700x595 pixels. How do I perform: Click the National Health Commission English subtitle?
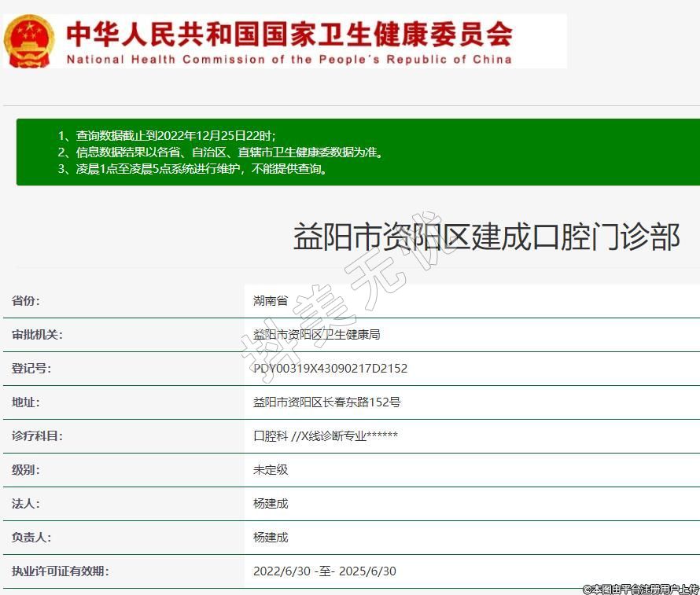pos(289,60)
